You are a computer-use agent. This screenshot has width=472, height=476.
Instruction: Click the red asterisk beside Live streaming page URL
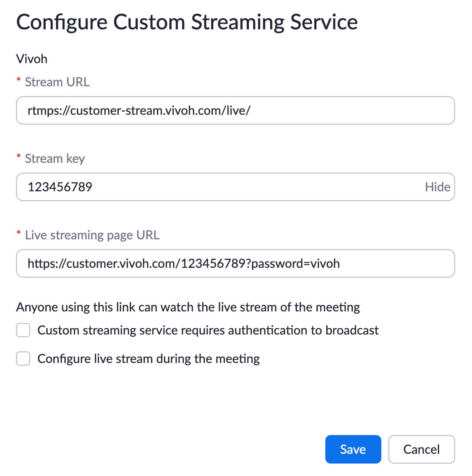(19, 234)
